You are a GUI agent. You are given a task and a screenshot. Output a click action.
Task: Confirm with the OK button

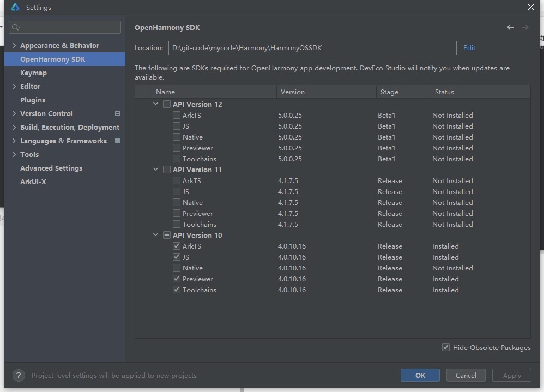(x=420, y=375)
